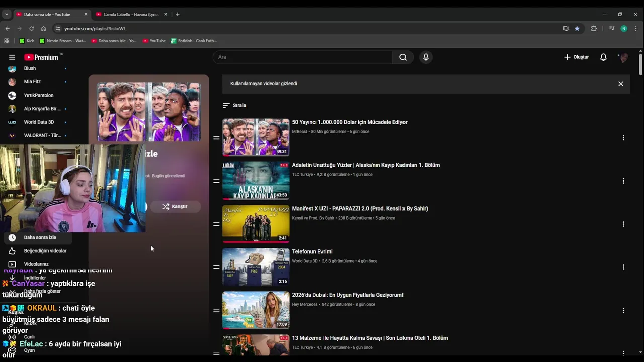Click the bookmark star icon

(x=577, y=29)
